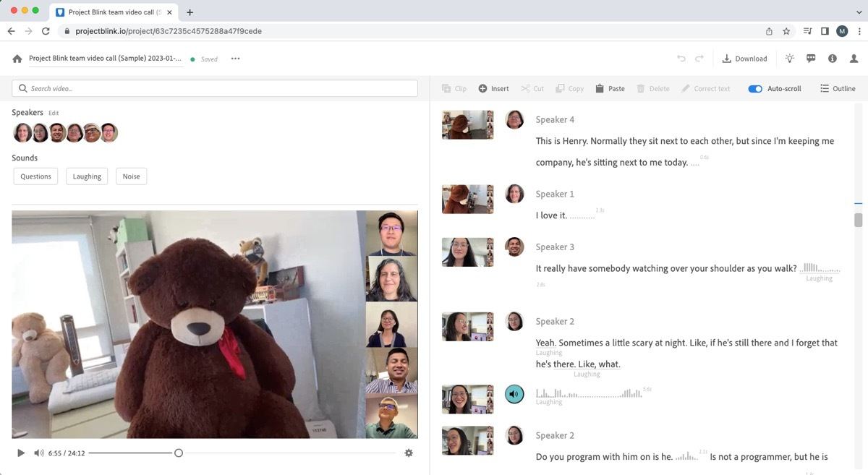Open the Chrome profile avatar M
The image size is (868, 475).
click(842, 31)
